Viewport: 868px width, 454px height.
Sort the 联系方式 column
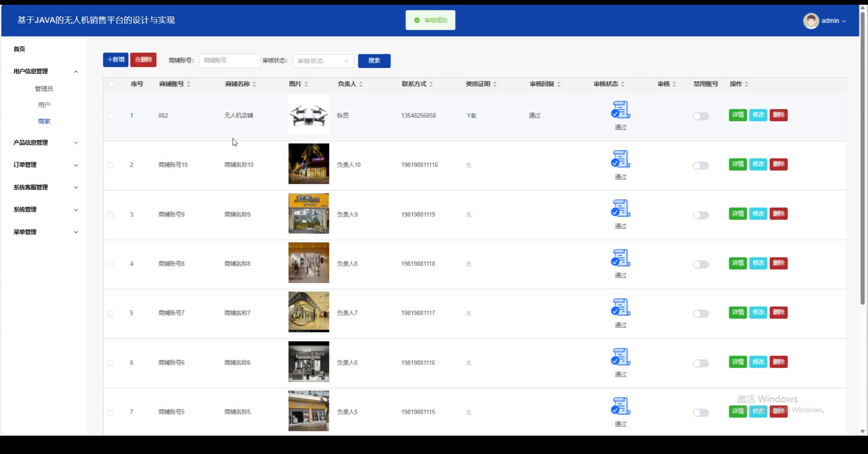(x=431, y=84)
